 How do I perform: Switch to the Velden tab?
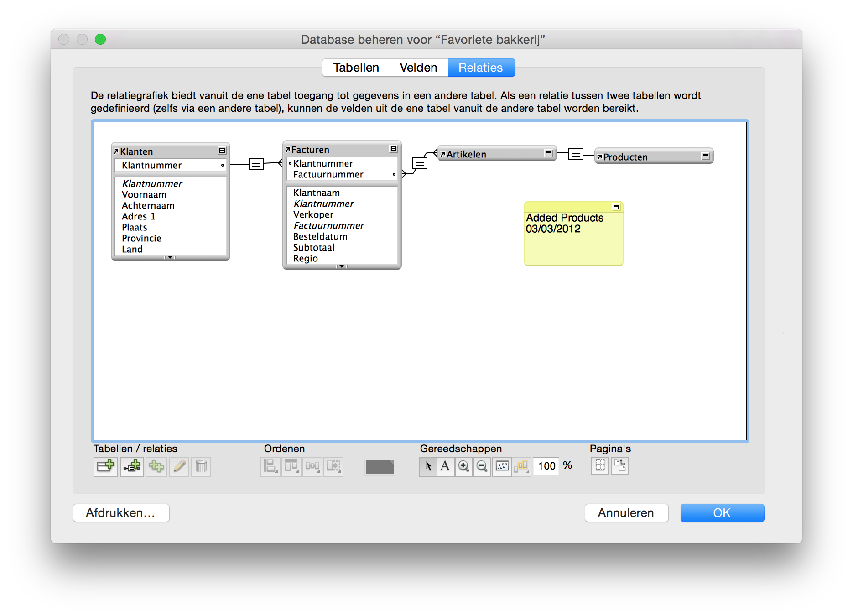(418, 68)
